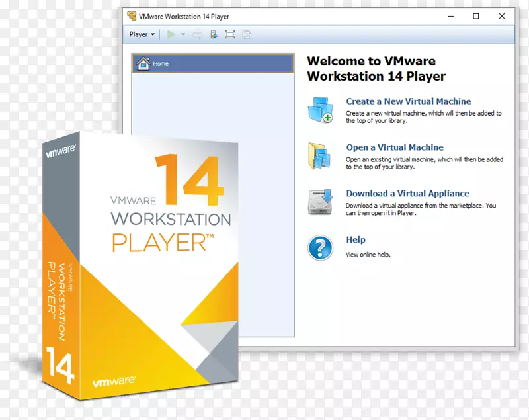Viewport: 529px width, 420px height.
Task: Click the Create a New Virtual Machine link
Action: (408, 101)
